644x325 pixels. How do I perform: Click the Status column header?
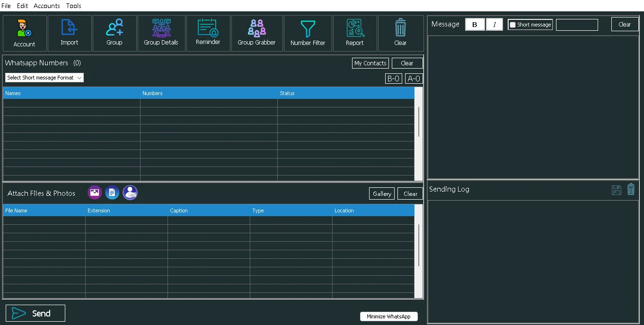[346, 93]
